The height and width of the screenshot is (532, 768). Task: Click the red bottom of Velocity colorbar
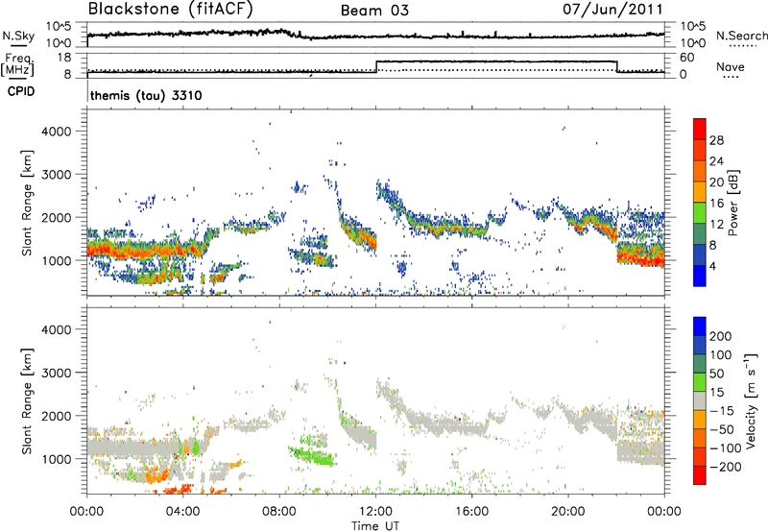point(700,475)
